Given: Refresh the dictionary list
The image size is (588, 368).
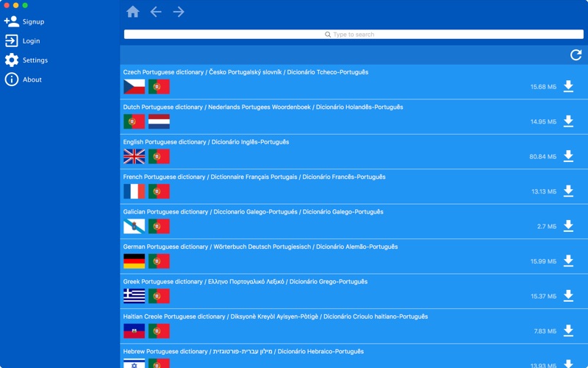Looking at the screenshot, I should click(x=576, y=54).
